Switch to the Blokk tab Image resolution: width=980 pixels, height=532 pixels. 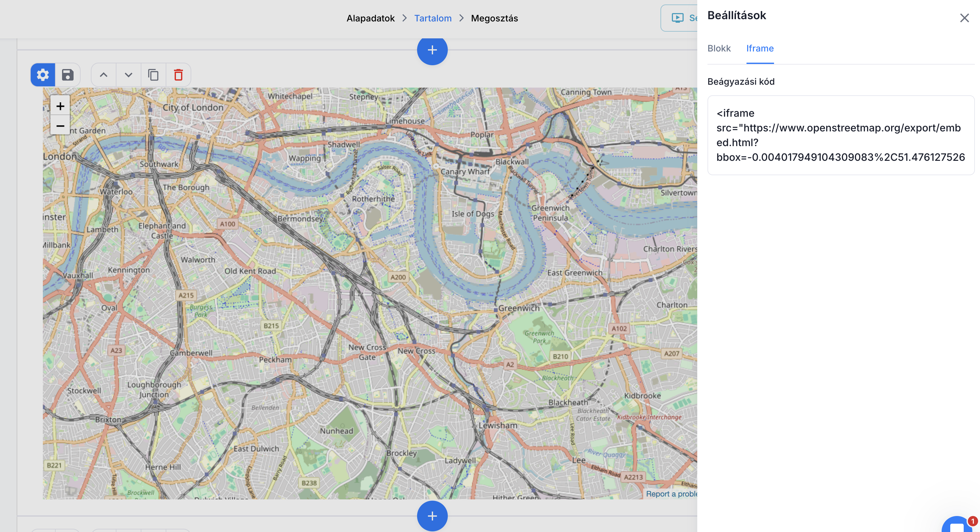(719, 48)
